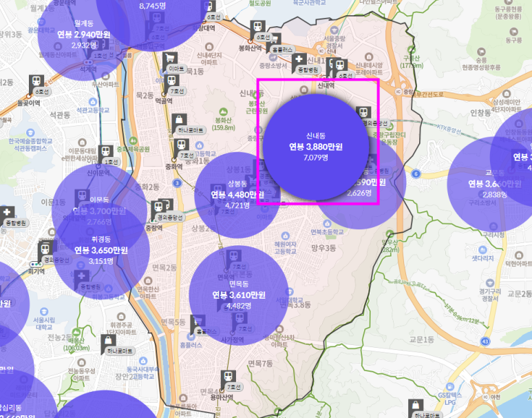The image size is (532, 418).
Task: Click the 구리시청 label
Action: 493,235
